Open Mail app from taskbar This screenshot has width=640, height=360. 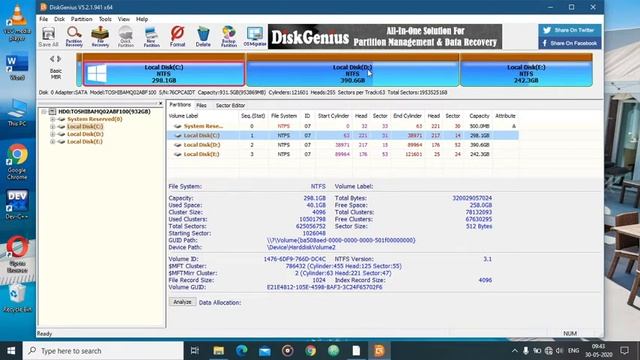[265, 351]
